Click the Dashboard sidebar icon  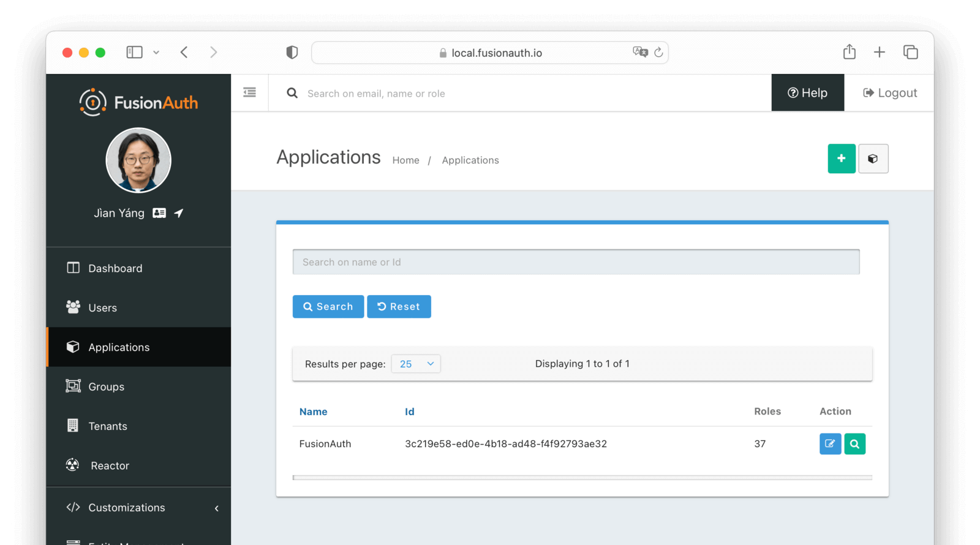(73, 268)
